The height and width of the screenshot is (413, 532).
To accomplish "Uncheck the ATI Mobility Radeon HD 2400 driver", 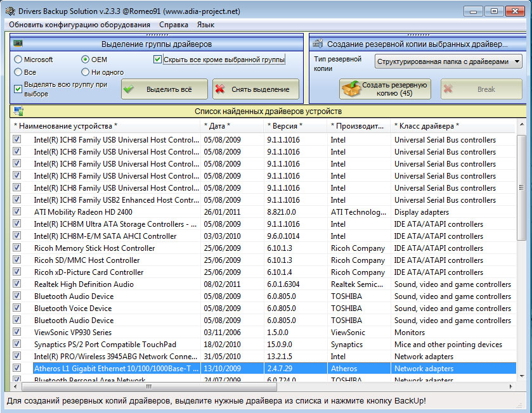I will 17,212.
